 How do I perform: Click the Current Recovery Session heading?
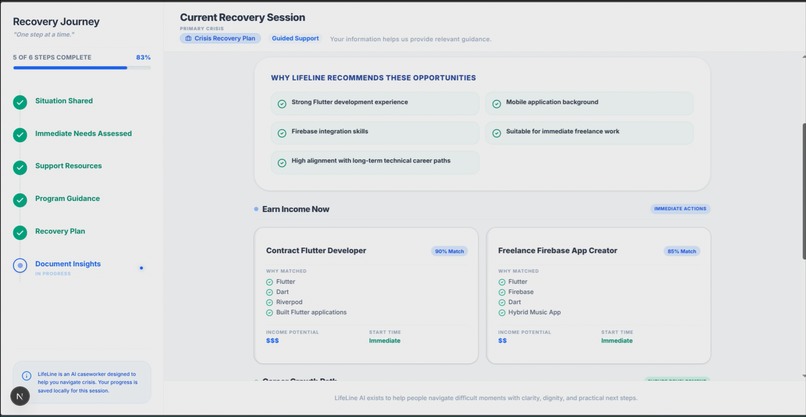[x=242, y=17]
